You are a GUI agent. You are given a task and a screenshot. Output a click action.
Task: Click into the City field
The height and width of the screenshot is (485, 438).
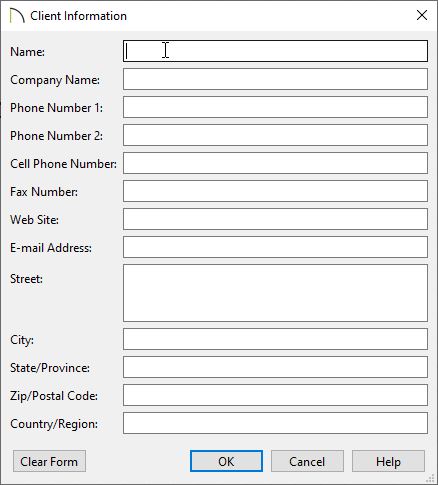(x=275, y=339)
